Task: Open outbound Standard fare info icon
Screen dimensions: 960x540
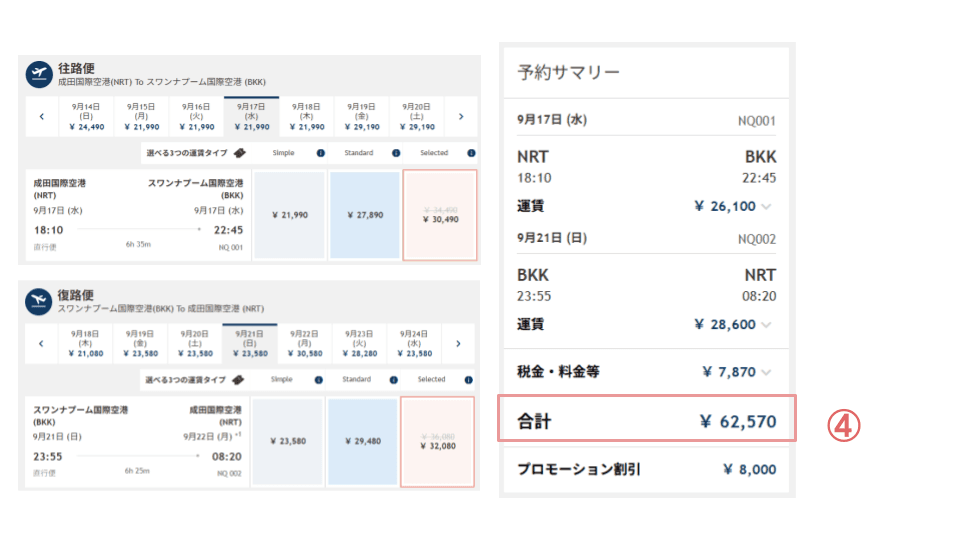Action: click(x=396, y=153)
